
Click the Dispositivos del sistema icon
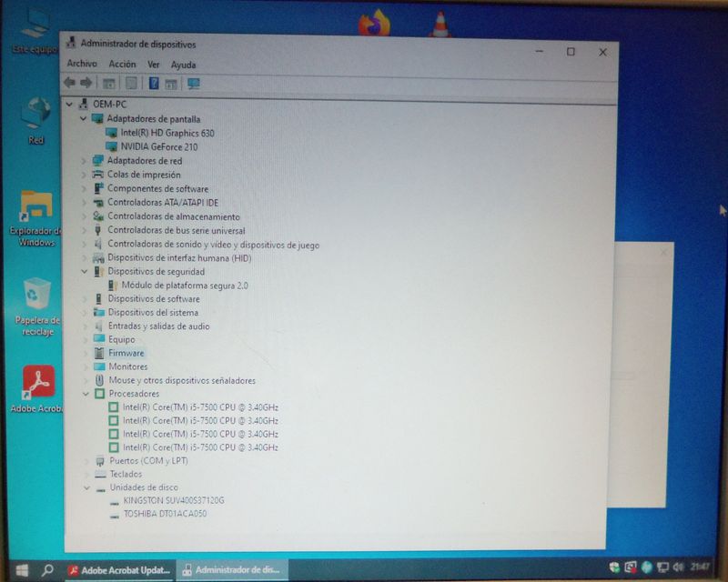[99, 312]
